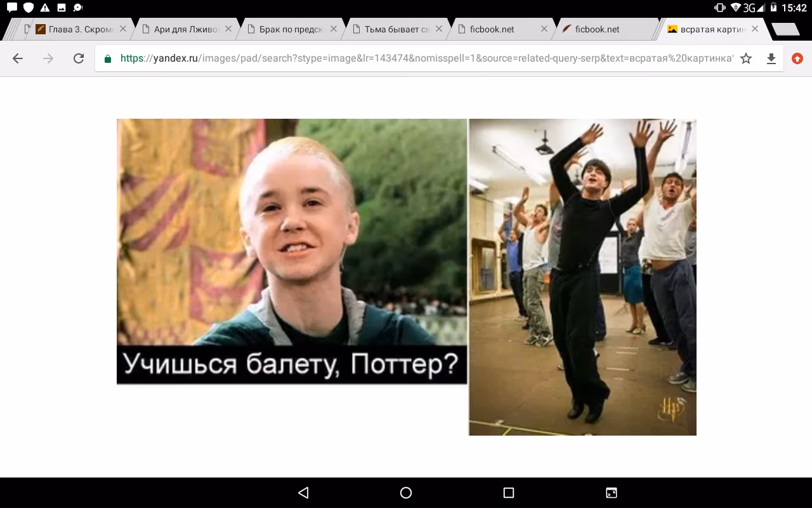Open Android recent apps overview
This screenshot has width=812, height=508.
click(509, 493)
